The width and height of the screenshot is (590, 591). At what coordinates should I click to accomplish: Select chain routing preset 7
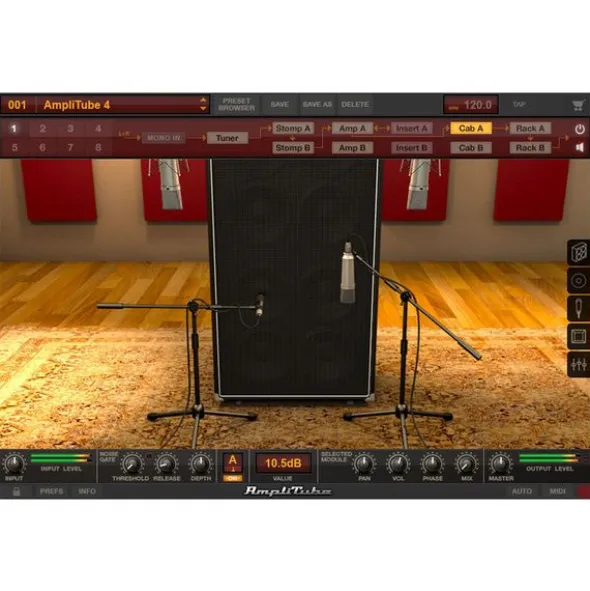pos(70,147)
